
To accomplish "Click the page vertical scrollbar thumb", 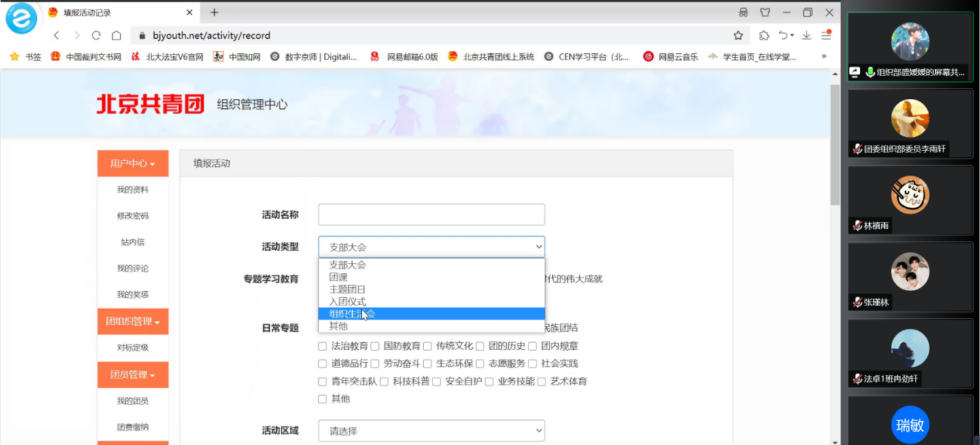I will 835,145.
